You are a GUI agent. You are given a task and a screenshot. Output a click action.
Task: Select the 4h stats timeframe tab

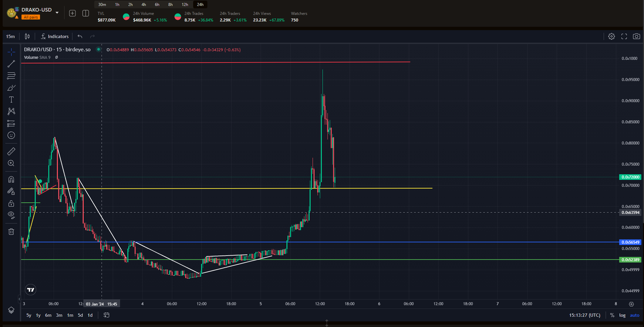[143, 4]
